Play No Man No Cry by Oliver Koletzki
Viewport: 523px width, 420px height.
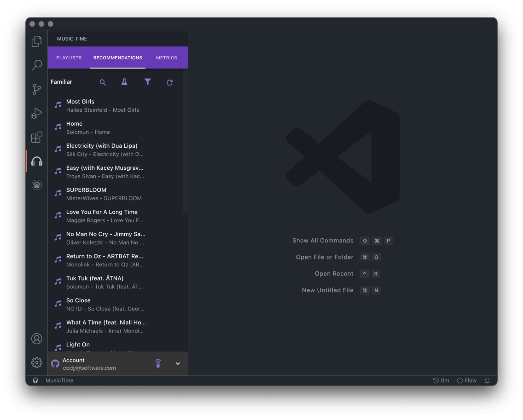click(x=116, y=238)
